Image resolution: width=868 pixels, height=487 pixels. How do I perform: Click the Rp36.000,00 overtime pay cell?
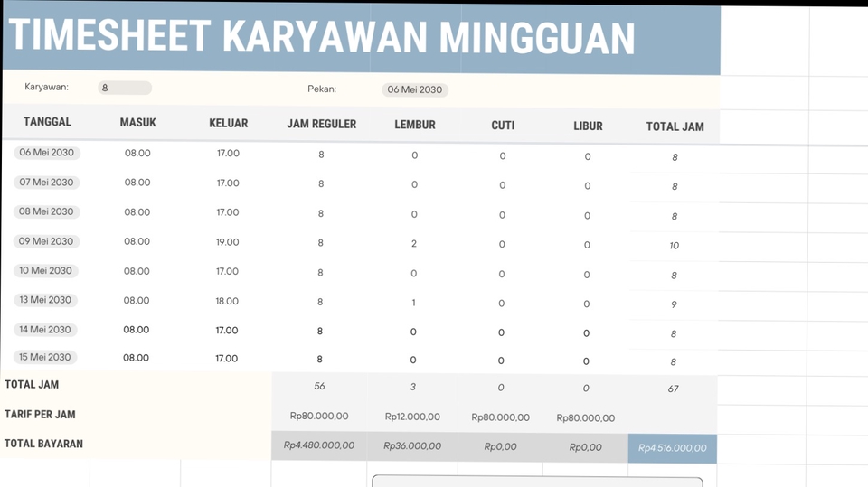tap(412, 446)
